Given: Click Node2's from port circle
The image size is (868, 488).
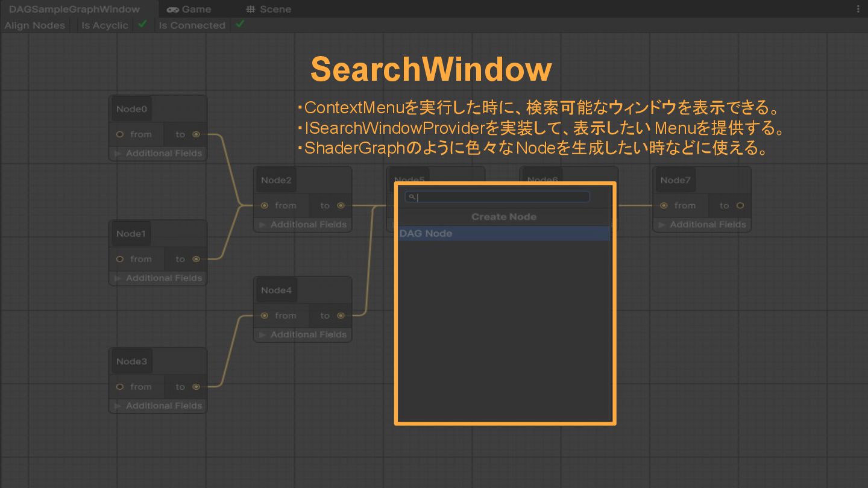Looking at the screenshot, I should [264, 205].
